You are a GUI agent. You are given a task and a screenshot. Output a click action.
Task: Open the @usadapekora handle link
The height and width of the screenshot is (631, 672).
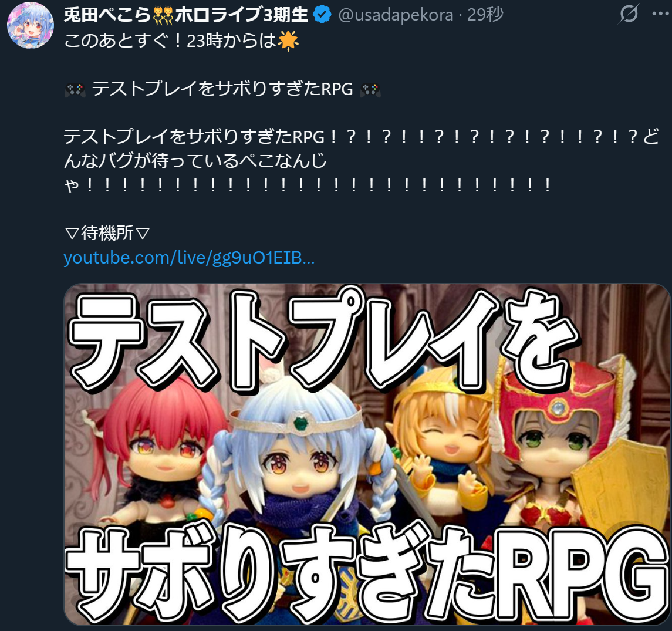[x=396, y=15]
